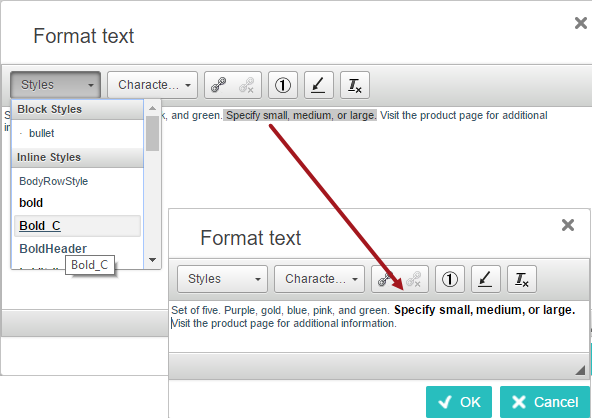Click the Cancel button
592x418 pixels.
(x=545, y=402)
